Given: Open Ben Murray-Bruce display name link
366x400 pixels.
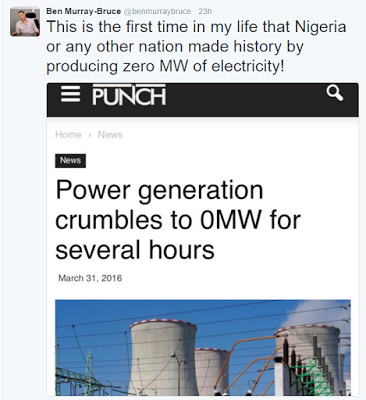Looking at the screenshot, I should click(x=83, y=11).
